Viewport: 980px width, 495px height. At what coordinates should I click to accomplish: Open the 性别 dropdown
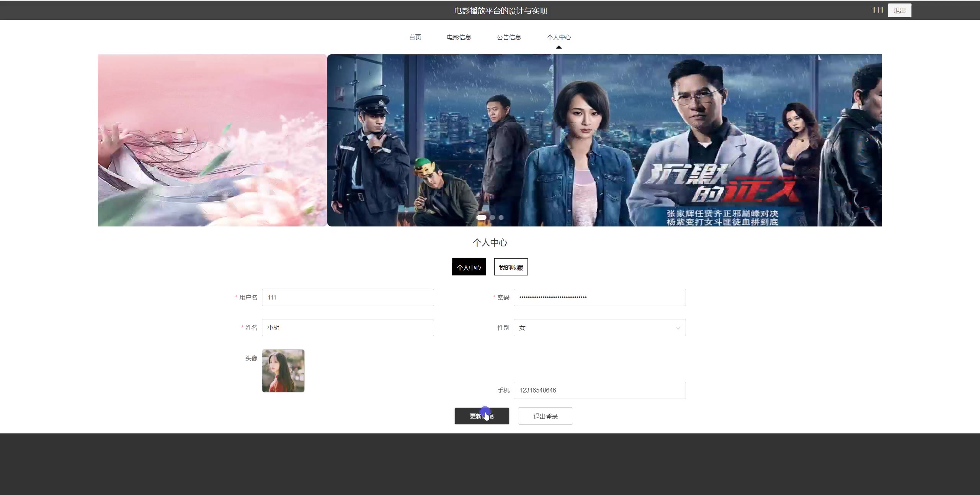click(599, 327)
